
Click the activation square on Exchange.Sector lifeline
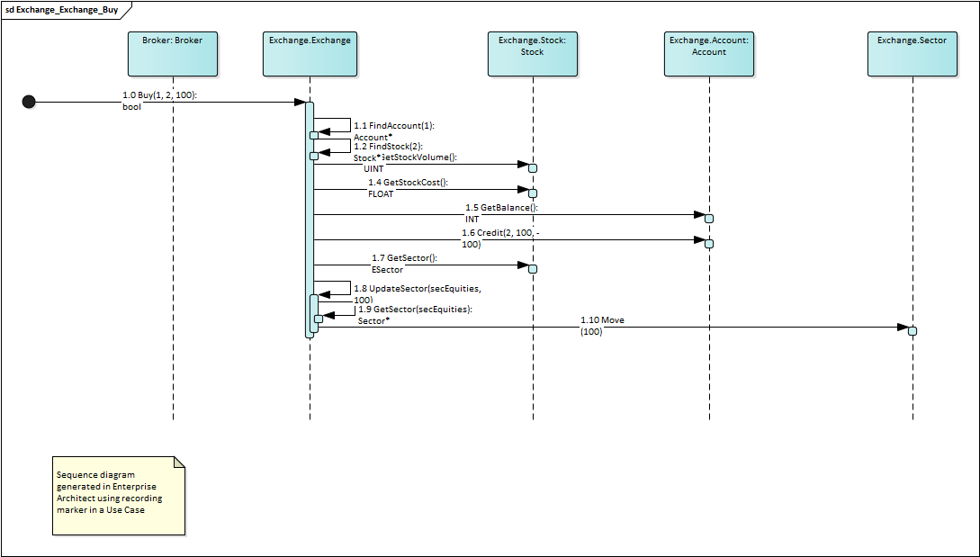click(913, 331)
